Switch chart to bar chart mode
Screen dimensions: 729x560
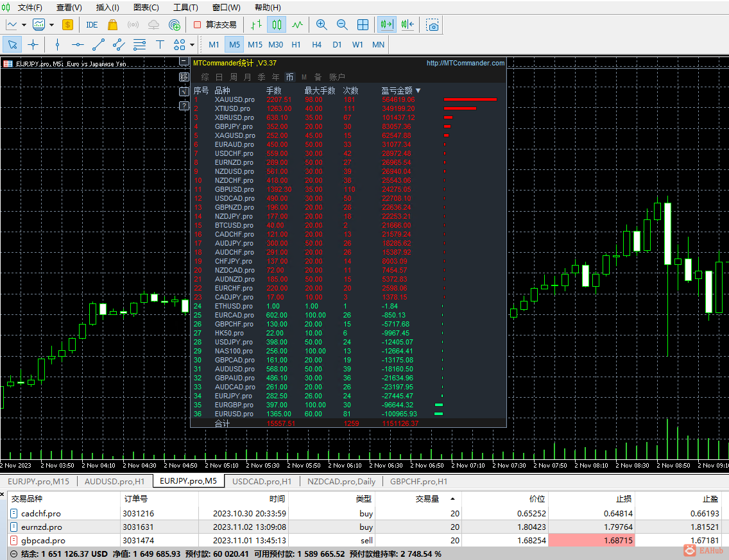[256, 24]
